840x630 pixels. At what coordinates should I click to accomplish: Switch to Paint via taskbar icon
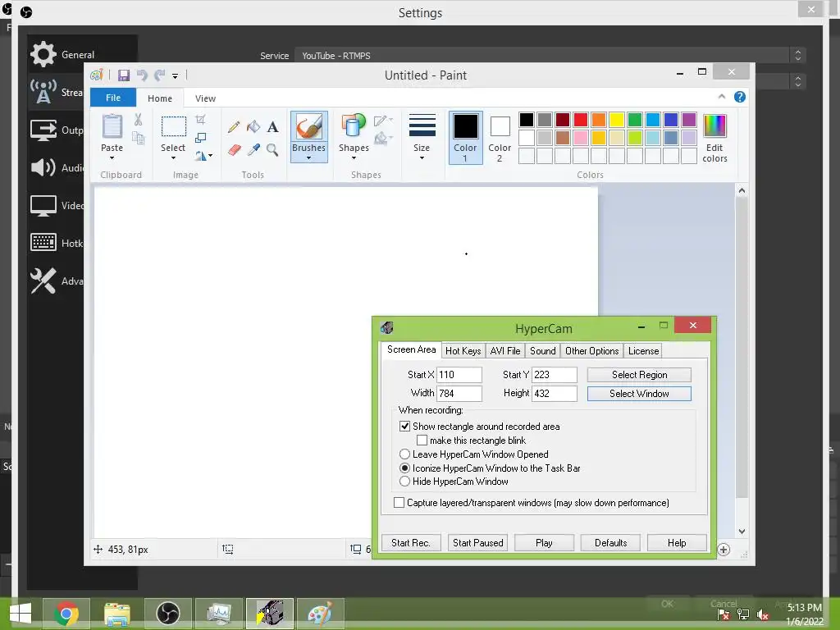pos(321,614)
